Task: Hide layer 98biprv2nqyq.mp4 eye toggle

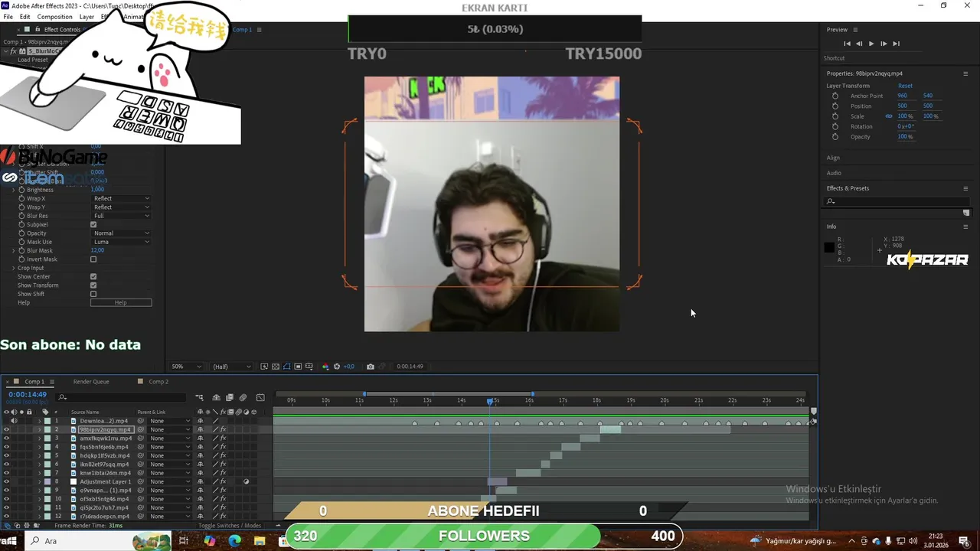Action: 6,429
